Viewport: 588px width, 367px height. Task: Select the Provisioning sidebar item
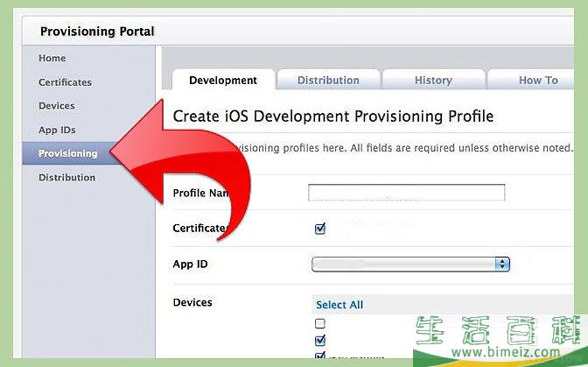point(68,153)
